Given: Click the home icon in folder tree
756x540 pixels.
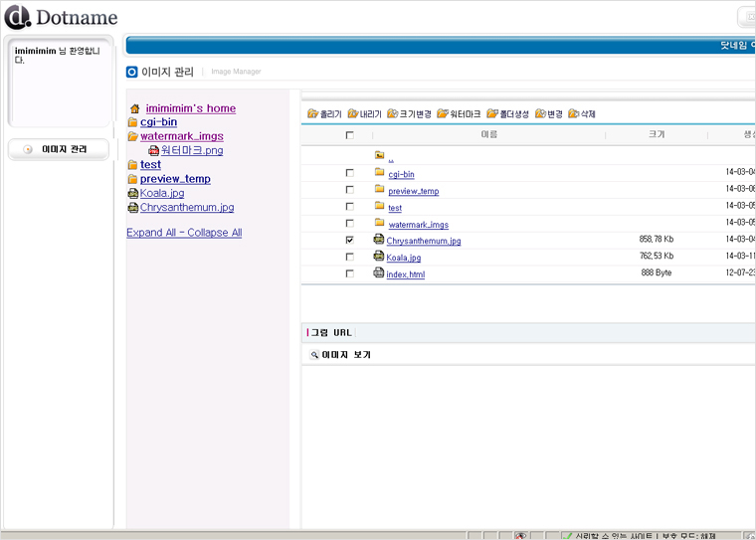Looking at the screenshot, I should click(134, 108).
